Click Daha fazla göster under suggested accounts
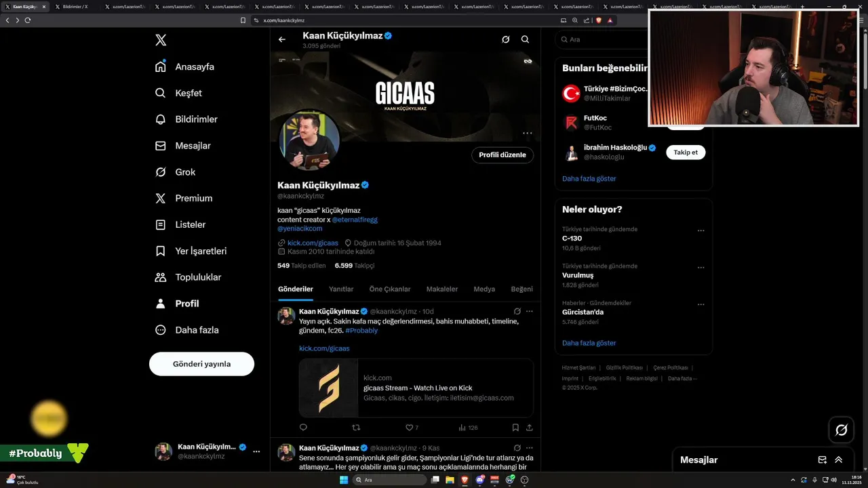This screenshot has height=488, width=868. 589,179
